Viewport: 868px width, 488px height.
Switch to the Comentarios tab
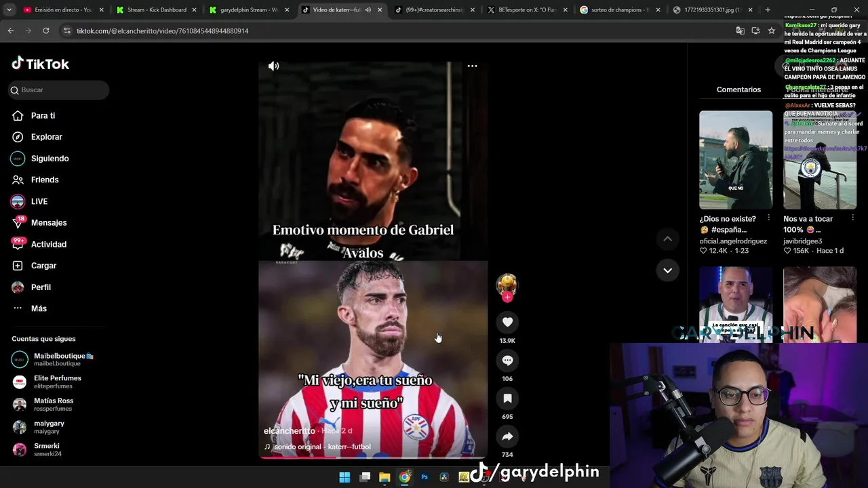738,89
